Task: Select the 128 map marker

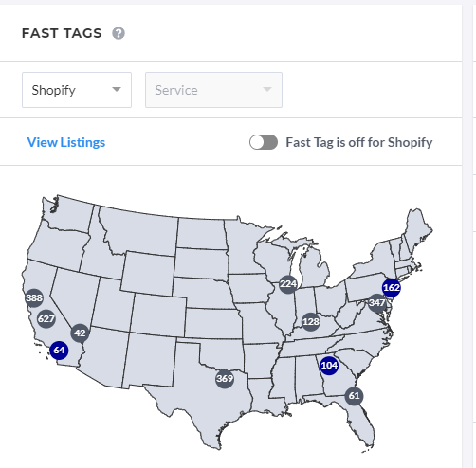Action: (x=311, y=322)
